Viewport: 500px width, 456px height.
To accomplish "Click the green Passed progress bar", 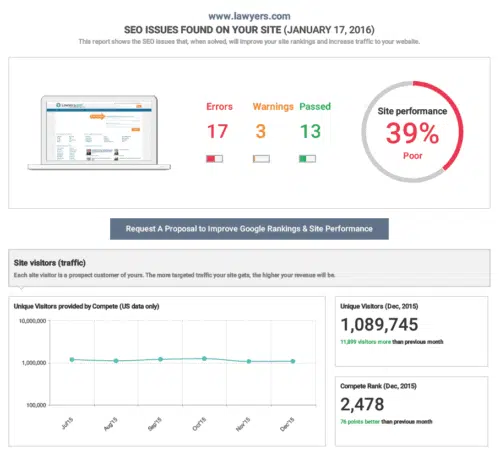I will [x=307, y=159].
